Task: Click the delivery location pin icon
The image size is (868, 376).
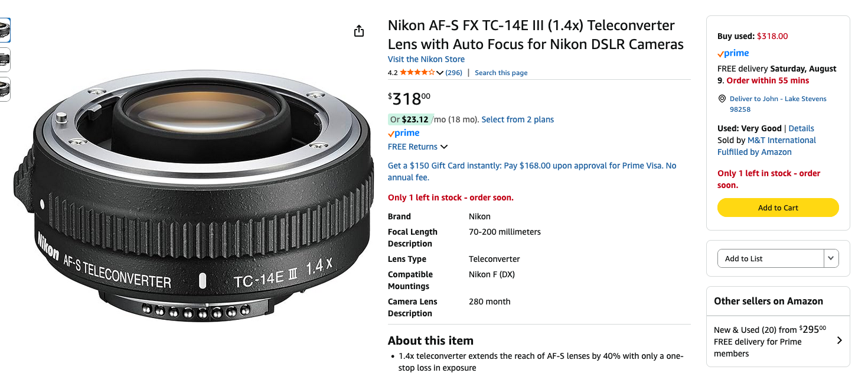Action: pyautogui.click(x=722, y=99)
